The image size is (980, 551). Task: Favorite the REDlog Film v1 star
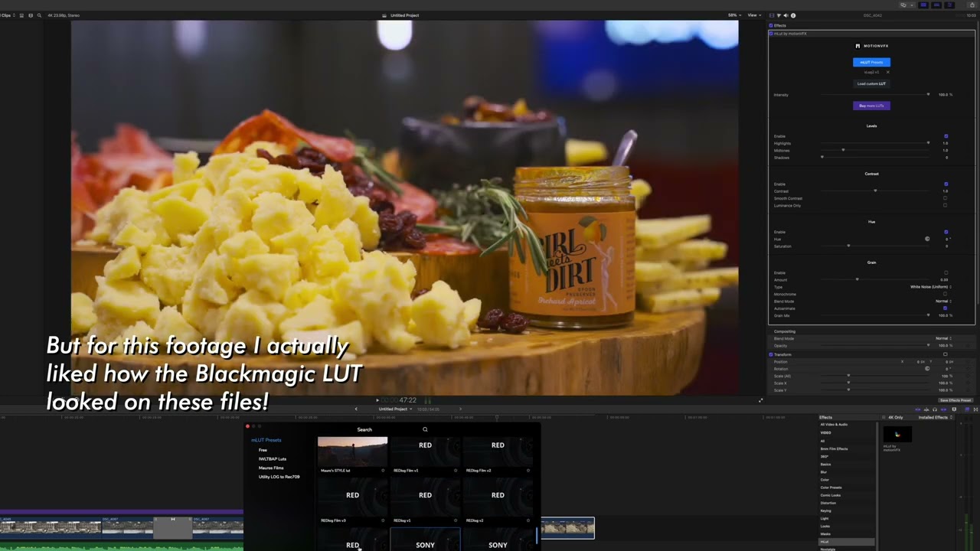pyautogui.click(x=456, y=471)
